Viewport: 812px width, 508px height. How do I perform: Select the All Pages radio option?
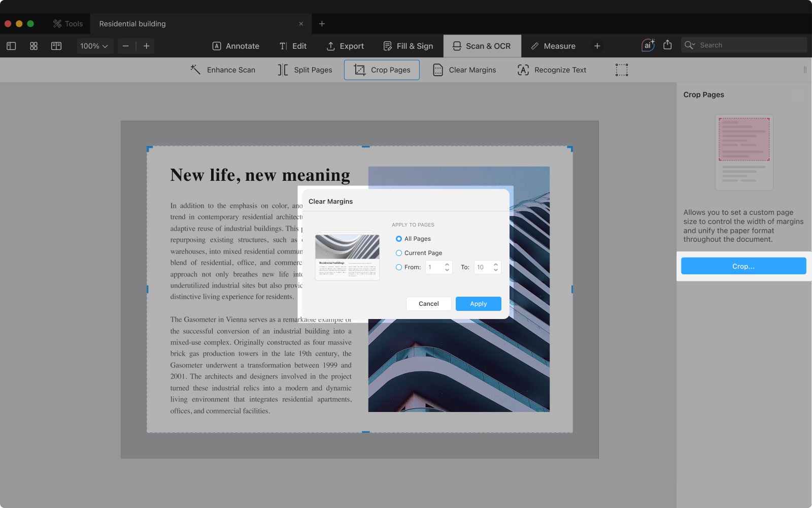[x=399, y=239]
